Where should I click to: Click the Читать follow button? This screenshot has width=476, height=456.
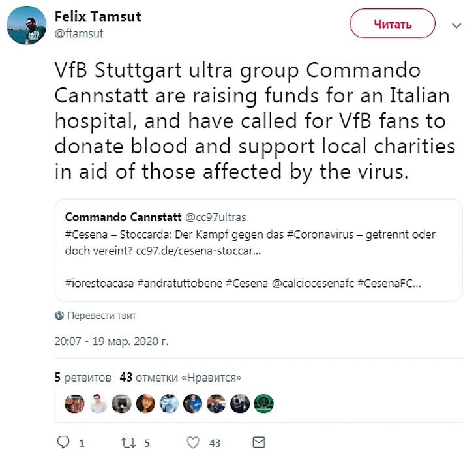coord(393,23)
